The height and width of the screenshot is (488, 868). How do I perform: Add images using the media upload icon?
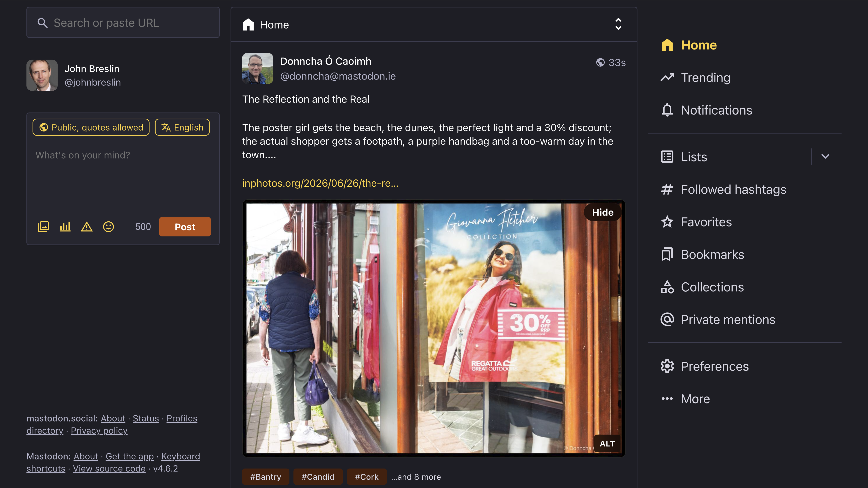[43, 227]
